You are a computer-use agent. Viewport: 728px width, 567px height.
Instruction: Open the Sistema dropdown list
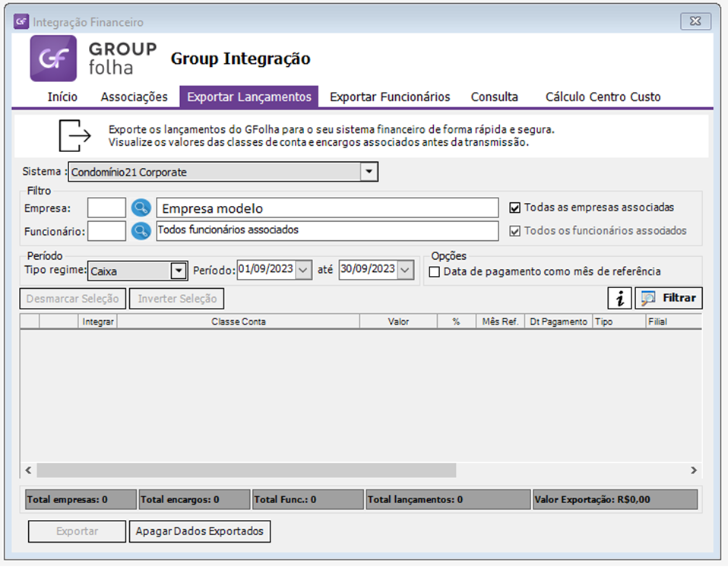coord(369,172)
